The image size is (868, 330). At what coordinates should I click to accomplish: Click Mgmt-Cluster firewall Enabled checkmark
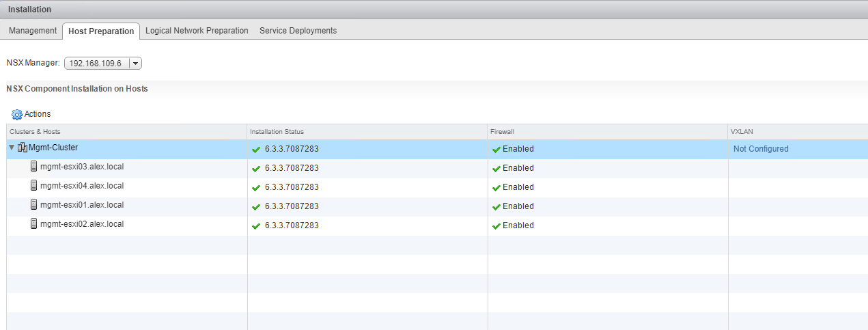pos(496,150)
